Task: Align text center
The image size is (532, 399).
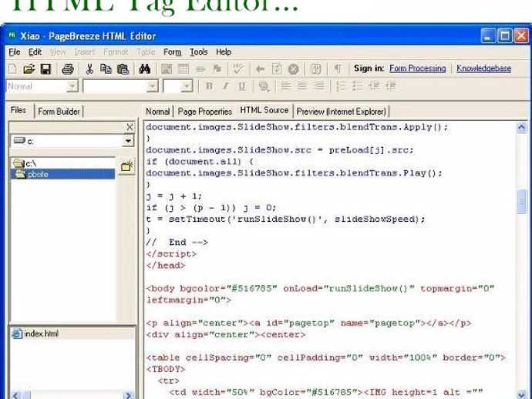Action: point(302,86)
